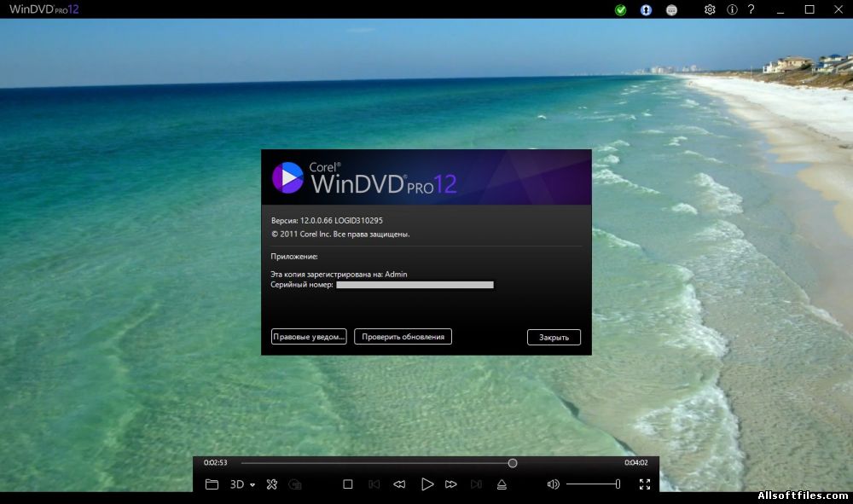Viewport: 853px width, 504px height.
Task: Expand the 3D options dropdown arrow
Action: (x=252, y=485)
